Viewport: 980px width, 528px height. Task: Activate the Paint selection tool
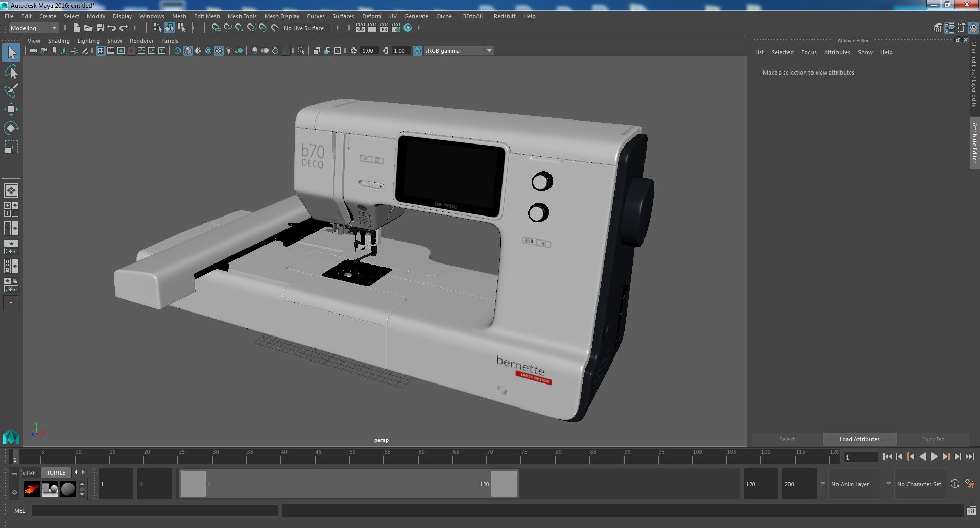coord(11,90)
